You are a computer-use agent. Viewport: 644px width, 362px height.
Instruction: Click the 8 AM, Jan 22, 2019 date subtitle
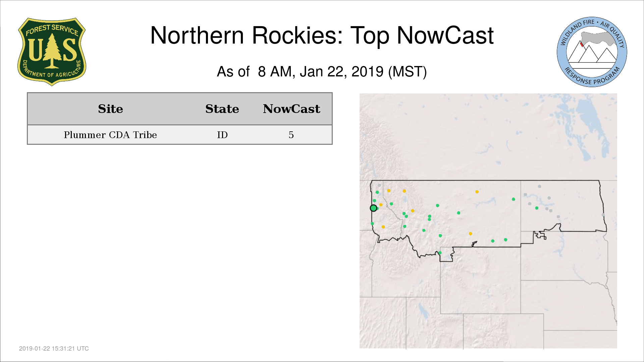(x=322, y=72)
